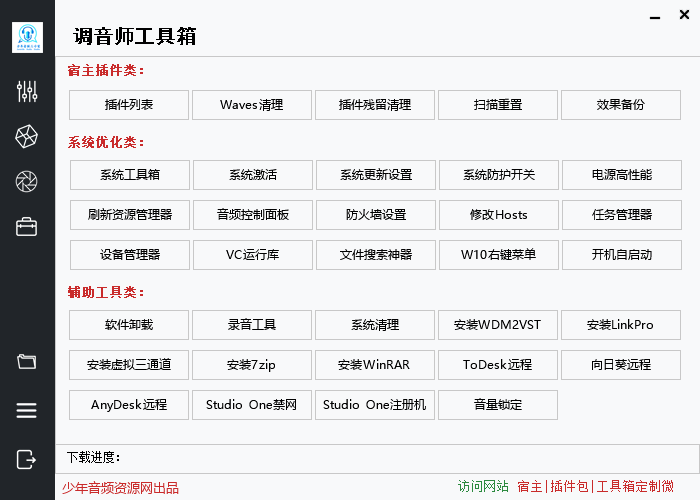Click 插件残留清理 button

(375, 105)
